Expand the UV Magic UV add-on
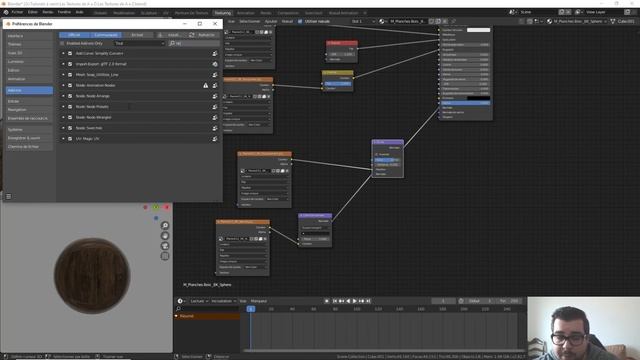This screenshot has height=360, width=640. click(x=63, y=139)
